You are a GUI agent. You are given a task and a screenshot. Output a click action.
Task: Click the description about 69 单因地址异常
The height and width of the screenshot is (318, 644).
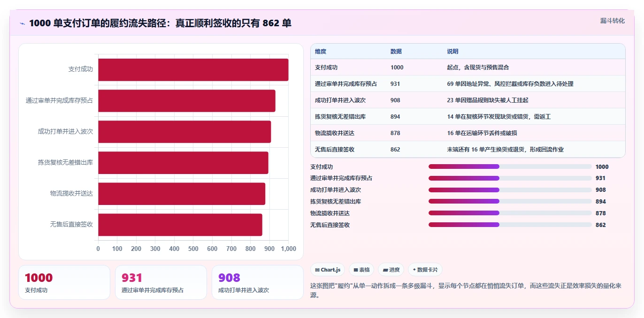pyautogui.click(x=510, y=83)
